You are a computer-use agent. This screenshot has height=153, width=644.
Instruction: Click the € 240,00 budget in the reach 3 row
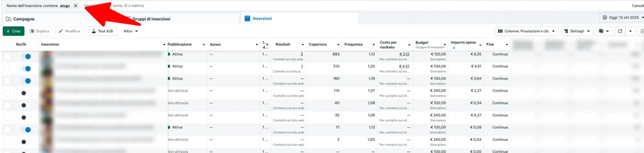click(x=438, y=140)
